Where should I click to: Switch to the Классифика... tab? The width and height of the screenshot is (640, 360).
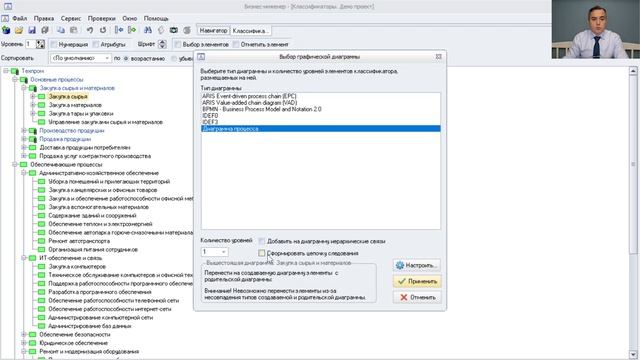[x=250, y=31]
